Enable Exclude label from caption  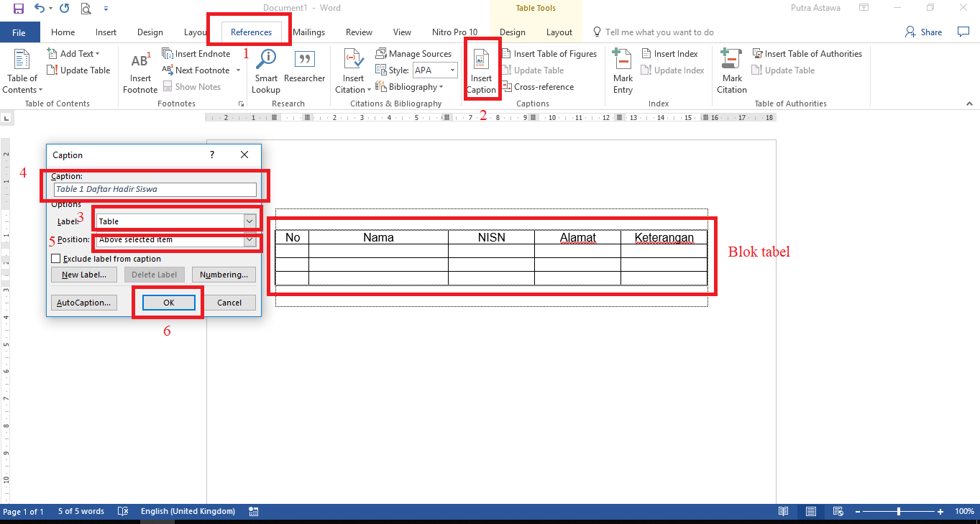pos(55,259)
